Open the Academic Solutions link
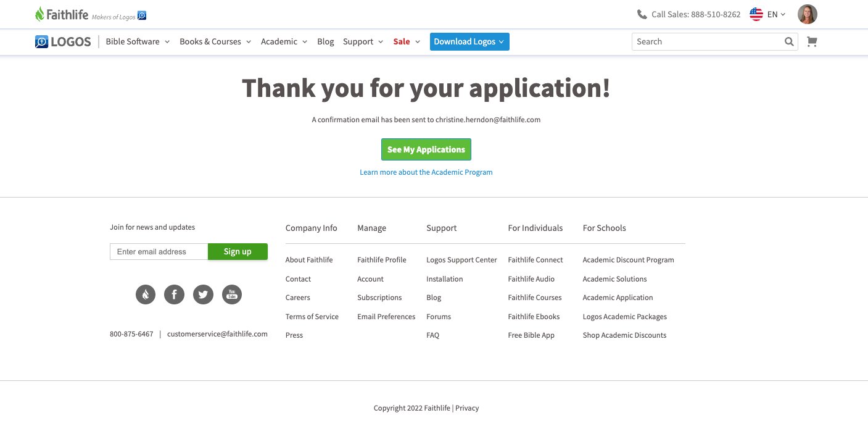The width and height of the screenshot is (868, 447). (x=615, y=279)
